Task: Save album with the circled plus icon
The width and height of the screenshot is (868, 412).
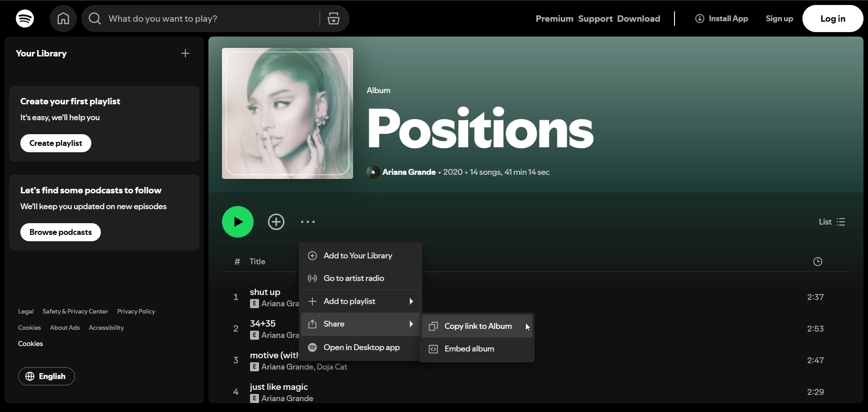Action: click(276, 222)
